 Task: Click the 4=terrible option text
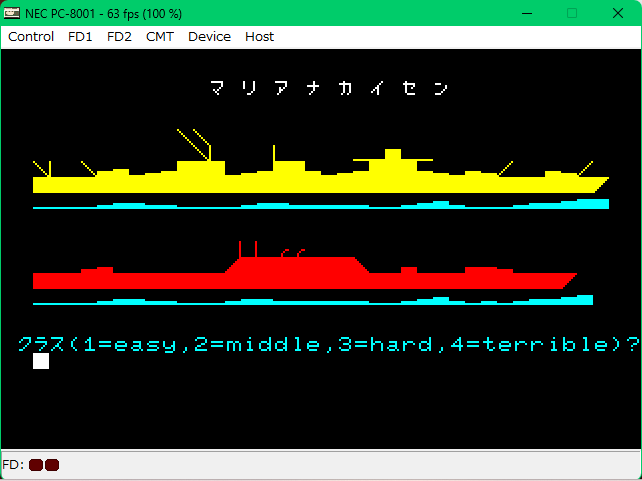(530, 345)
